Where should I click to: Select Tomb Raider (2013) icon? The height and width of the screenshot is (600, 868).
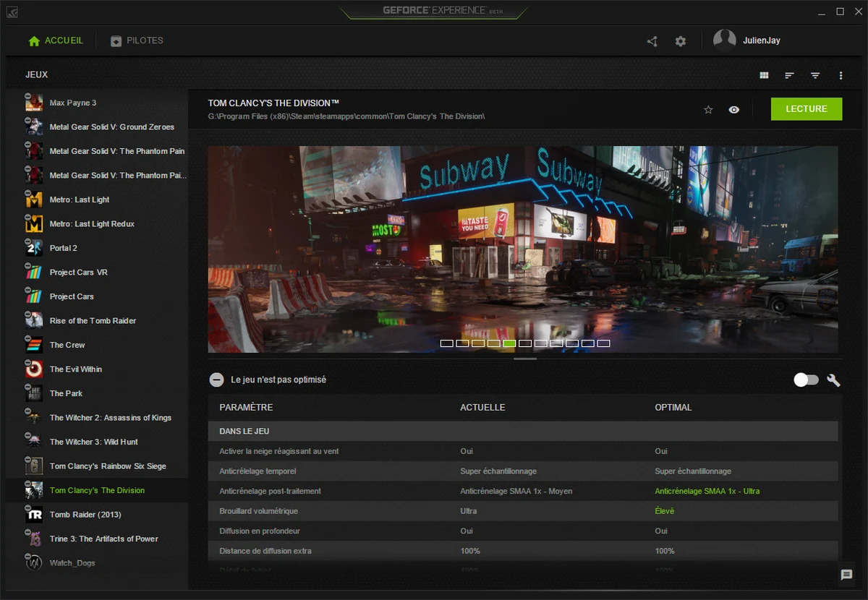[34, 515]
